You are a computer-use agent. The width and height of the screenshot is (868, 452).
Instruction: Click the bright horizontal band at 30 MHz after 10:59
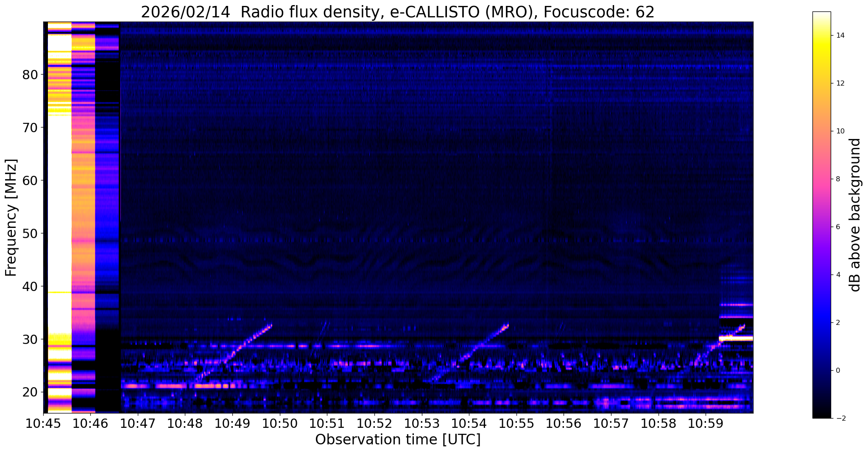736,338
